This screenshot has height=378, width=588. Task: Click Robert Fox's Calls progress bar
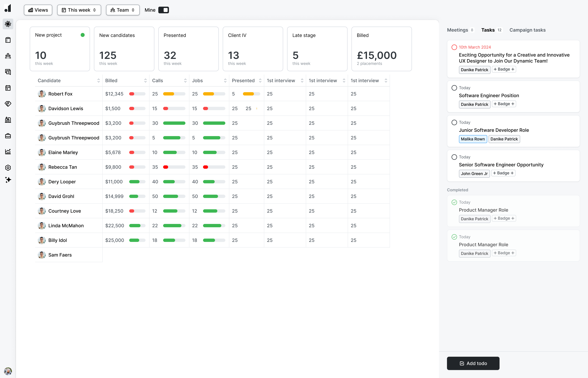click(174, 94)
